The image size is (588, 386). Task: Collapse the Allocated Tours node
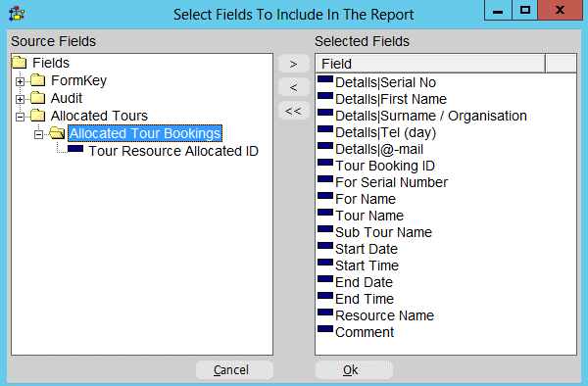click(x=21, y=117)
